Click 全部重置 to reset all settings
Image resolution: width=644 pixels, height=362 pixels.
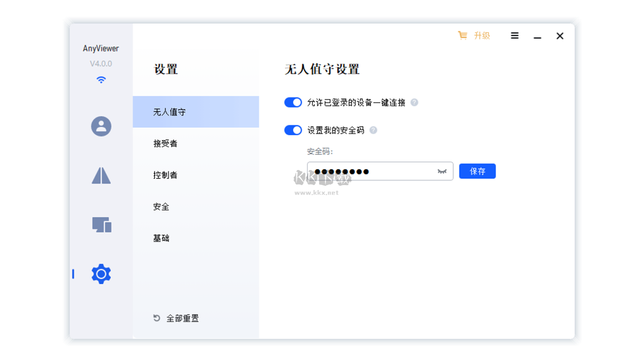pos(183,318)
